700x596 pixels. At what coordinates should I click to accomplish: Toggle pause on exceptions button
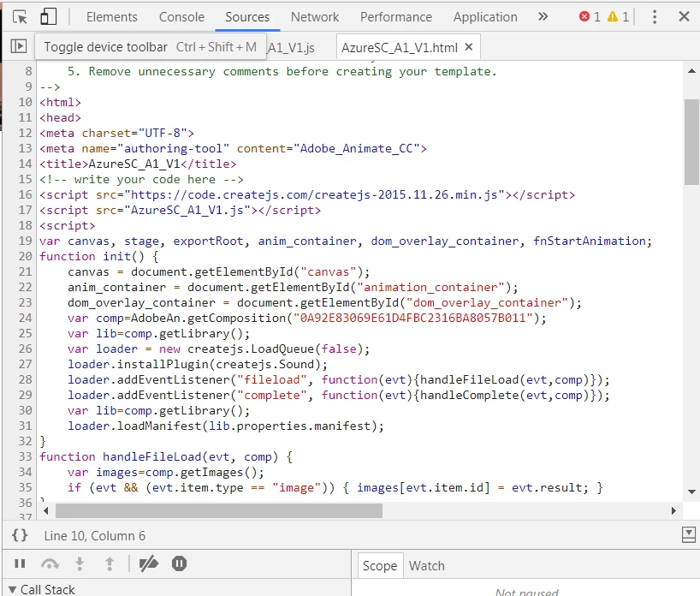click(x=179, y=563)
